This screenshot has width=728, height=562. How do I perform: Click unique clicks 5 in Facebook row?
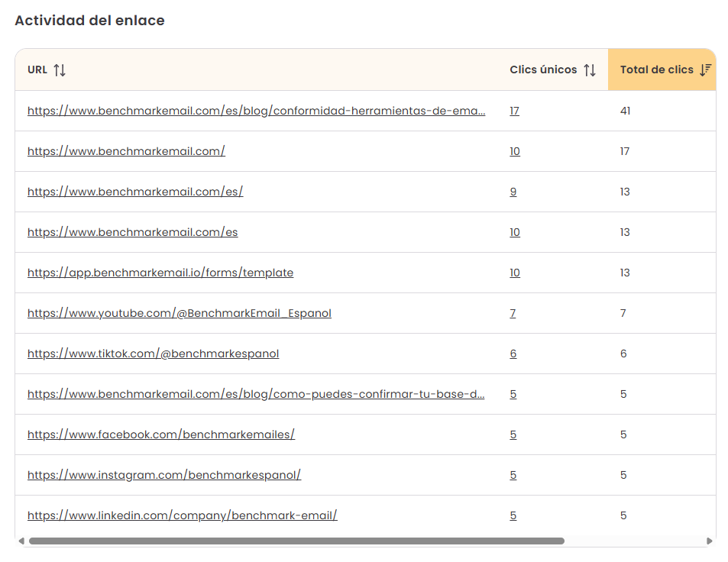coord(513,434)
